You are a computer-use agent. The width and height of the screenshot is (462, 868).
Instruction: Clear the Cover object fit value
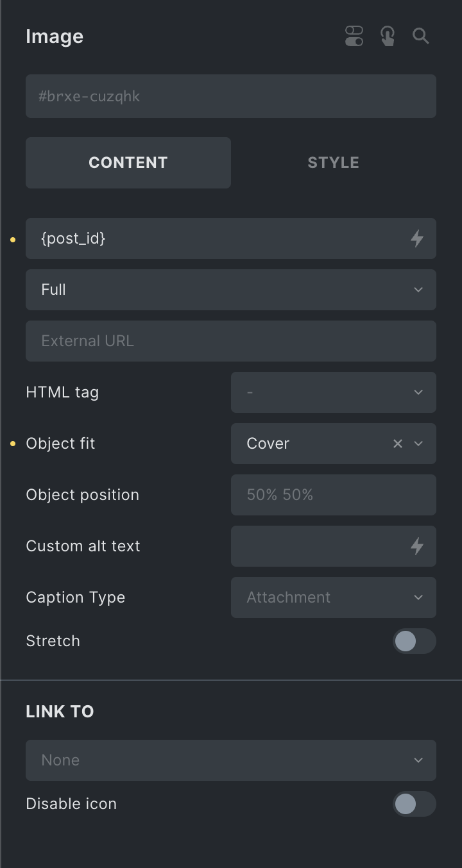398,444
